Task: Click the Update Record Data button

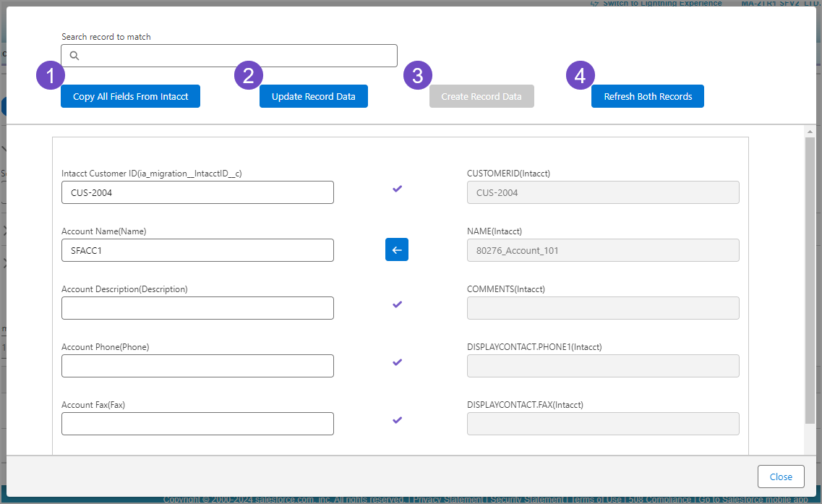Action: coord(313,95)
